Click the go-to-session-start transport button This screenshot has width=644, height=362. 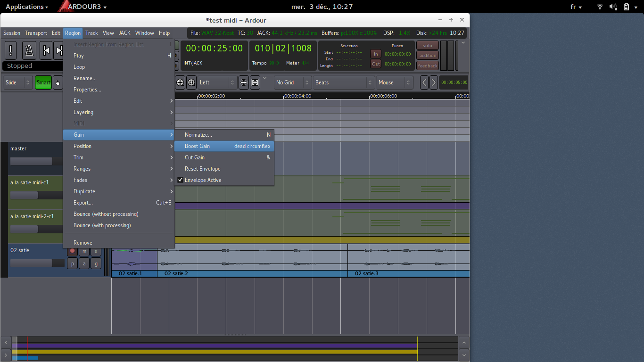(46, 50)
